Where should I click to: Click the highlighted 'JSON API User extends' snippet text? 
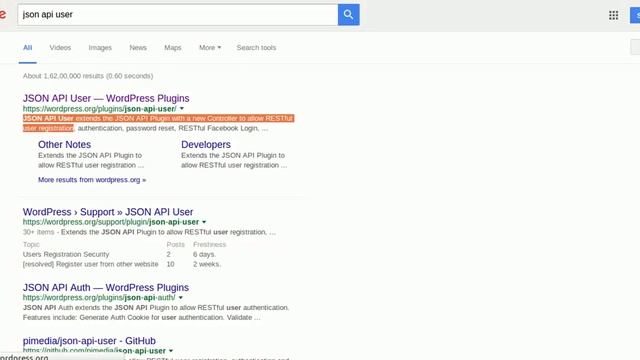[158, 123]
